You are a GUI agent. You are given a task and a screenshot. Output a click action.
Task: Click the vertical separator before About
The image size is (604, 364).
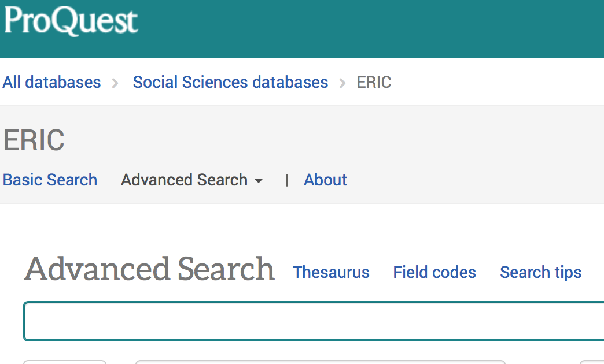click(287, 180)
